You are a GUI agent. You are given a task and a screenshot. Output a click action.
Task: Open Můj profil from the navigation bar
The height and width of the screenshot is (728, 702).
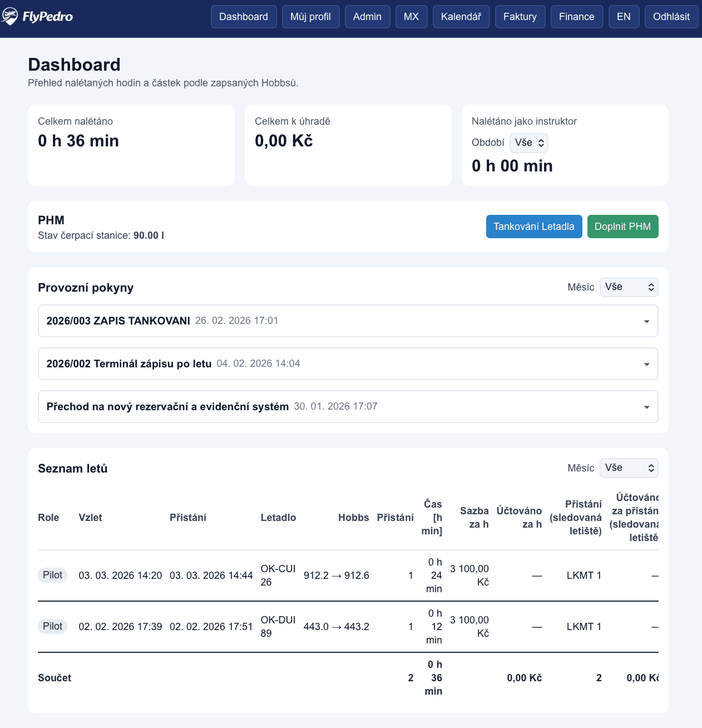[x=310, y=16]
